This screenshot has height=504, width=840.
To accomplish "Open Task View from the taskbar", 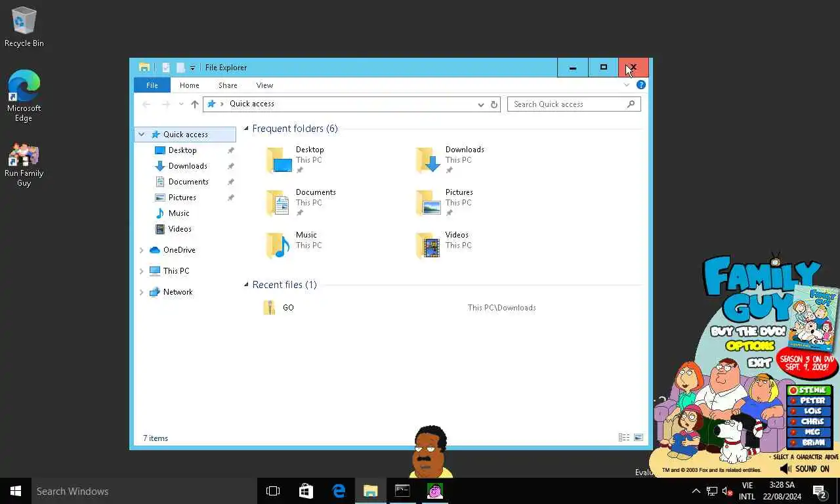I will coord(273,491).
